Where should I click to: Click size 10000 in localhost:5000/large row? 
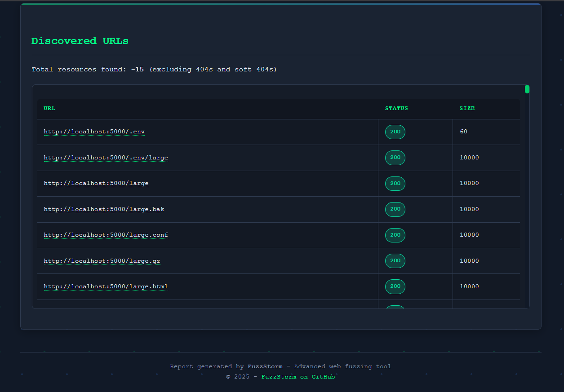click(x=469, y=183)
